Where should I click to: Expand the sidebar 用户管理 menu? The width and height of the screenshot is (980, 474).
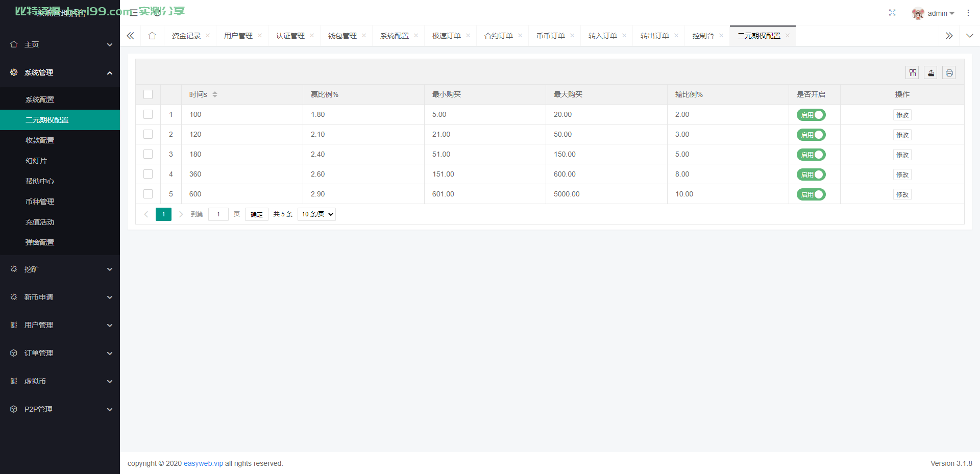point(60,325)
